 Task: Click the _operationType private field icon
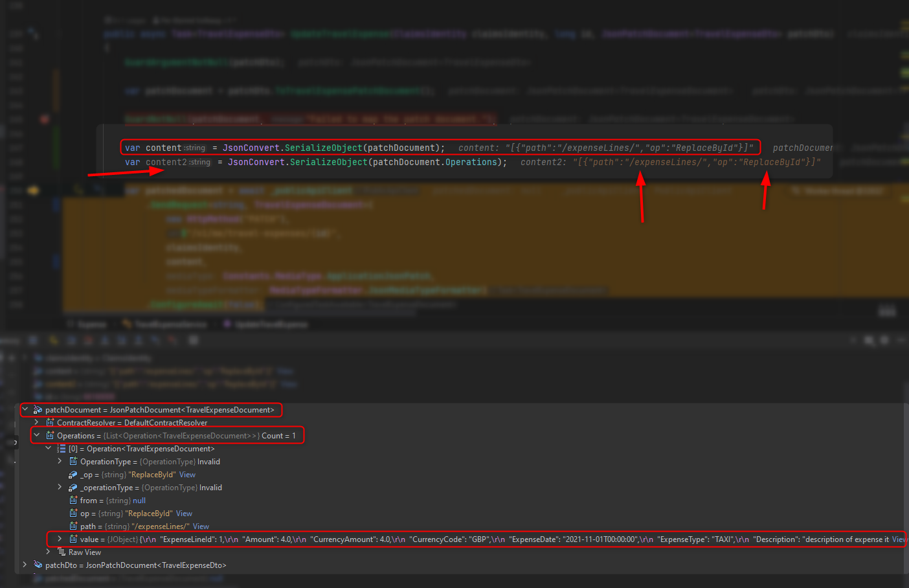(x=73, y=488)
